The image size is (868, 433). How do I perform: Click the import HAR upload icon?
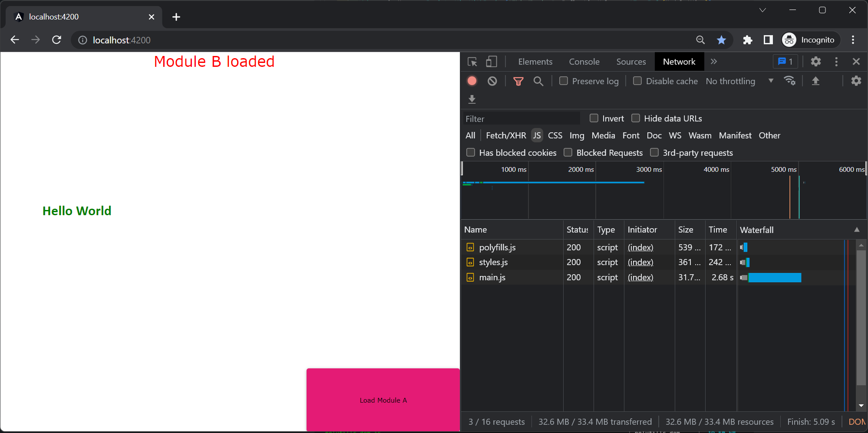tap(815, 81)
